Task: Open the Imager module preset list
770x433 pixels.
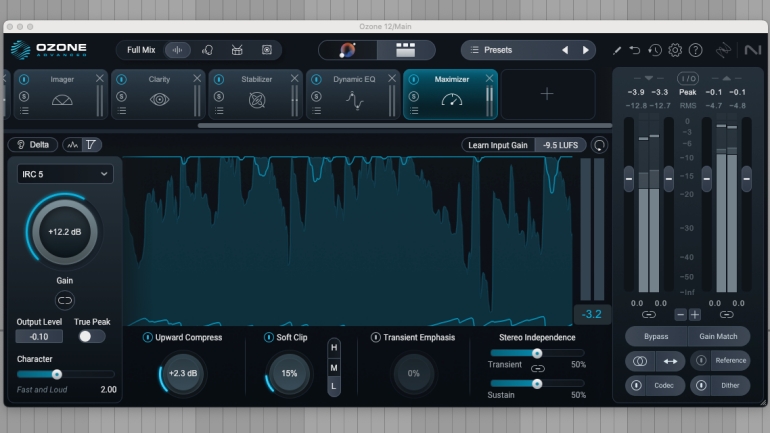Action: pos(24,111)
